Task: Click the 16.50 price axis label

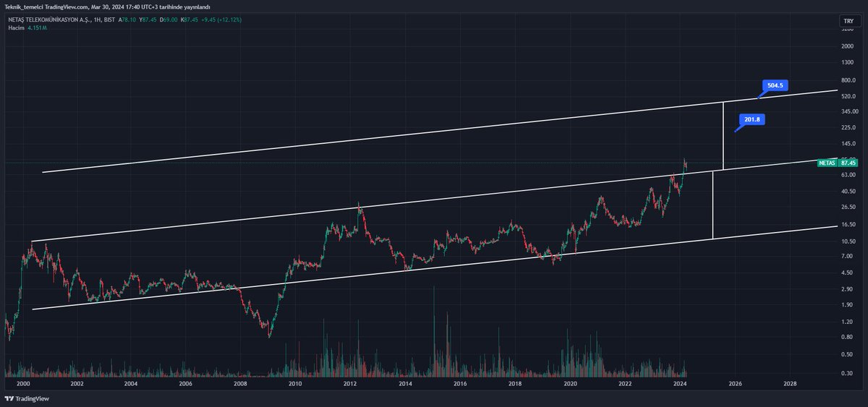Action: [849, 225]
